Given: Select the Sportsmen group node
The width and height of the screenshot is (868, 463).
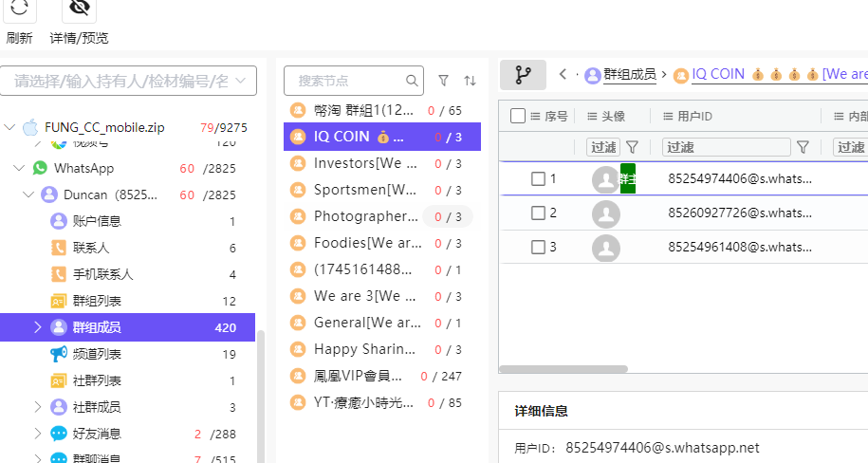Looking at the screenshot, I should click(x=382, y=190).
